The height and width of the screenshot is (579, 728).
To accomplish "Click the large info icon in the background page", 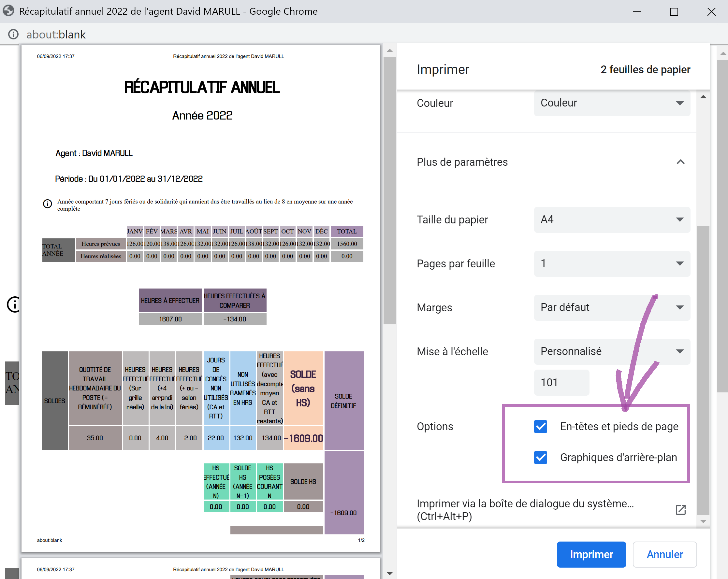I will click(x=13, y=304).
